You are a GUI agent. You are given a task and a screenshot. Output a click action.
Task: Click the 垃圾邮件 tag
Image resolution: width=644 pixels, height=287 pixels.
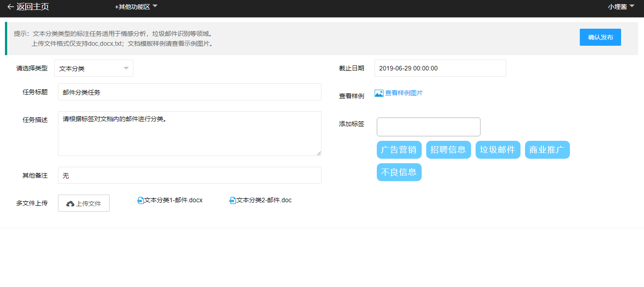pyautogui.click(x=498, y=150)
